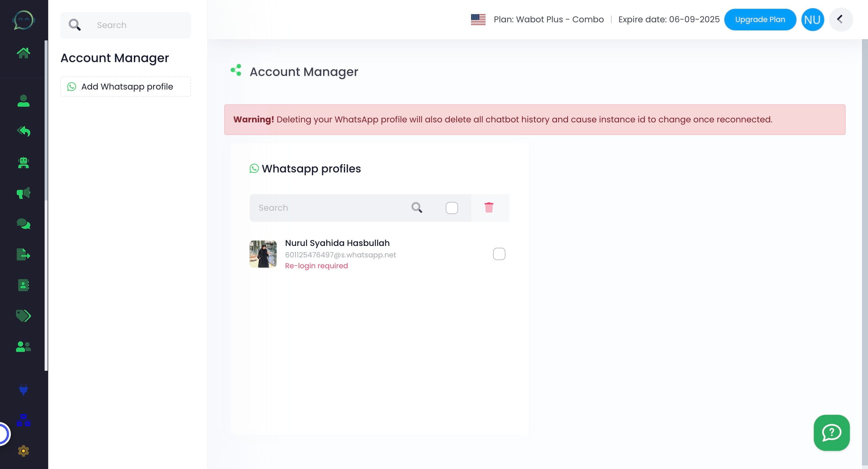Select the tags icon in sidebar
The image size is (868, 469).
coord(24,316)
